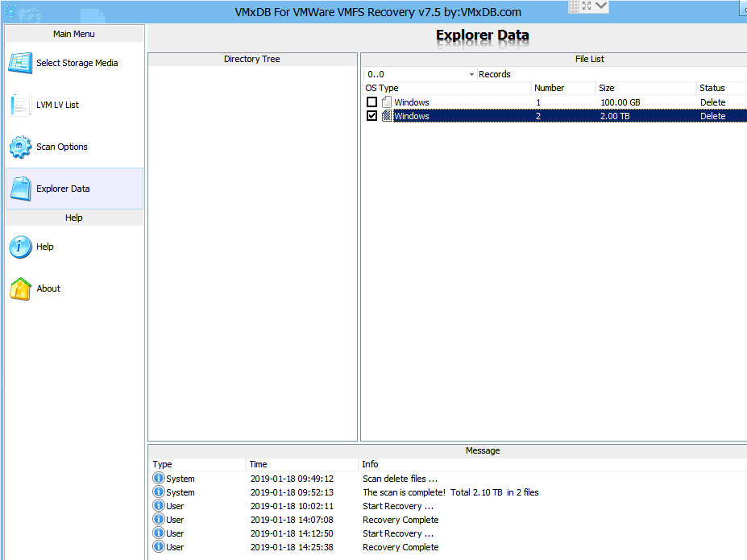The width and height of the screenshot is (747, 560).
Task: Sort by Number column header
Action: click(x=563, y=88)
